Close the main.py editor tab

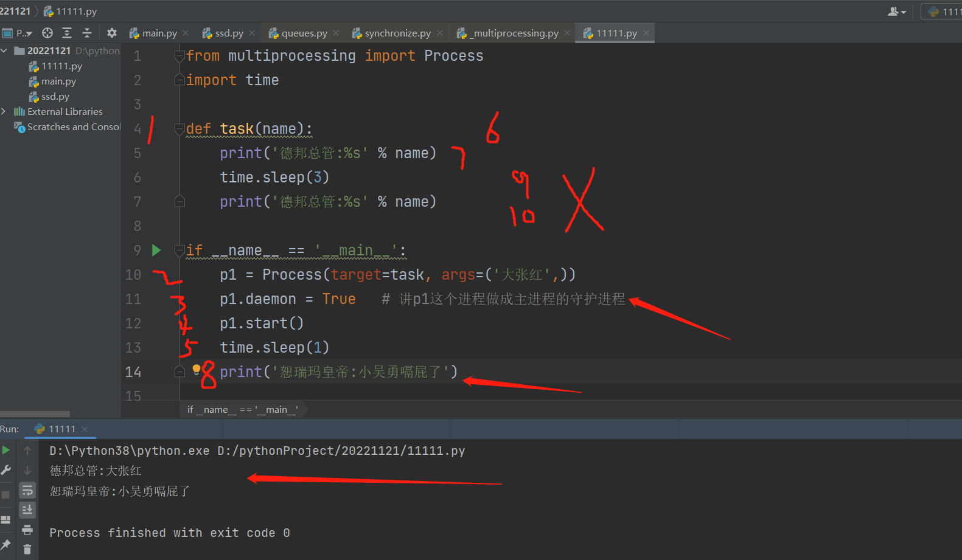(x=186, y=33)
